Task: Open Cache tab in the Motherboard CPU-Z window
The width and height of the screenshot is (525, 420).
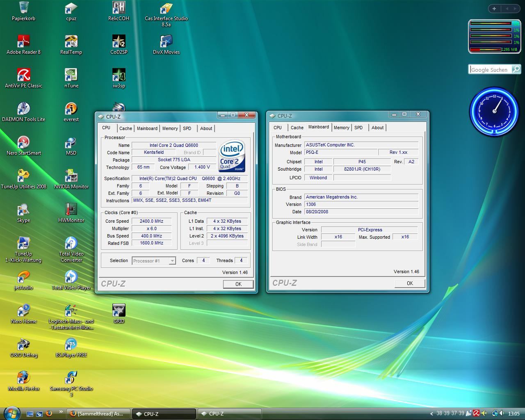Action: point(297,128)
